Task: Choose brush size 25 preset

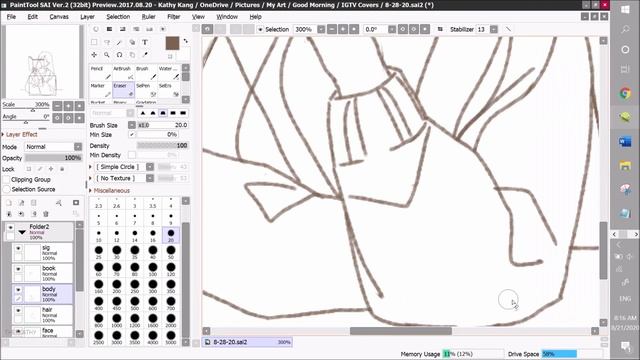Action: click(x=98, y=252)
